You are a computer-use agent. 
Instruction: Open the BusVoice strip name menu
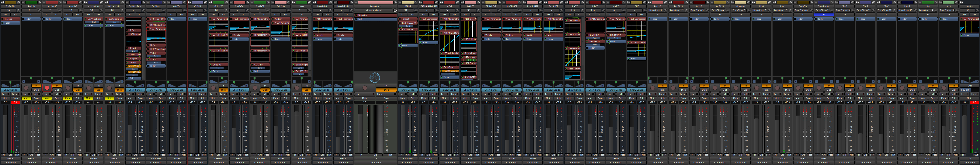point(156,6)
